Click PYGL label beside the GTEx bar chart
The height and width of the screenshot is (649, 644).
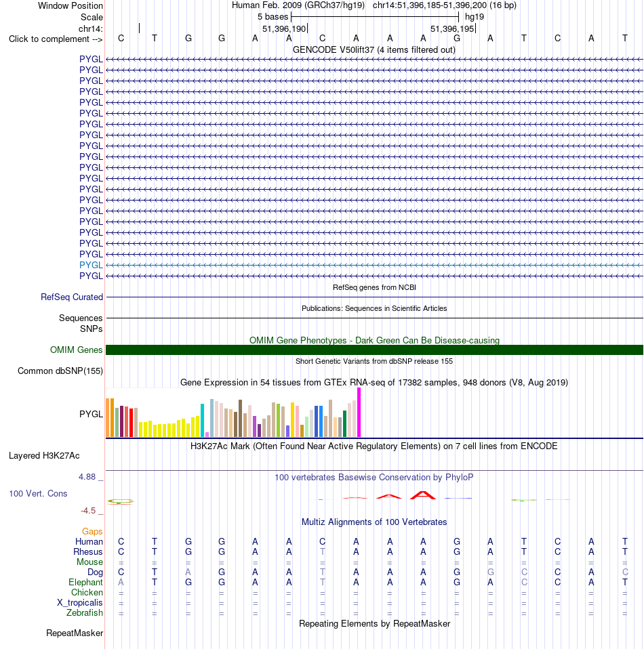click(91, 414)
